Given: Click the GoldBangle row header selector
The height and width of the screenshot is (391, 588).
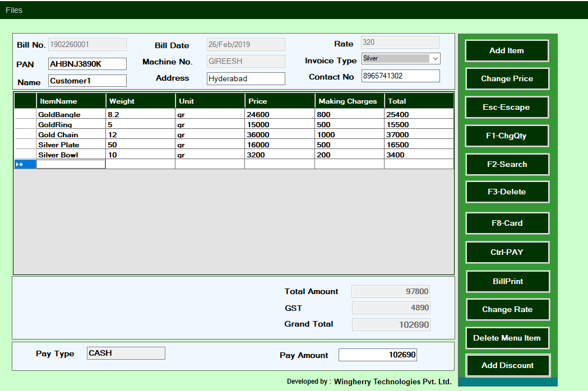Looking at the screenshot, I should pyautogui.click(x=25, y=114).
